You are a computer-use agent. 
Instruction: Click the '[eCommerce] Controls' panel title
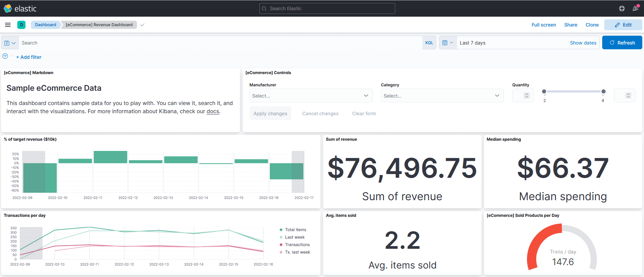[x=268, y=73]
